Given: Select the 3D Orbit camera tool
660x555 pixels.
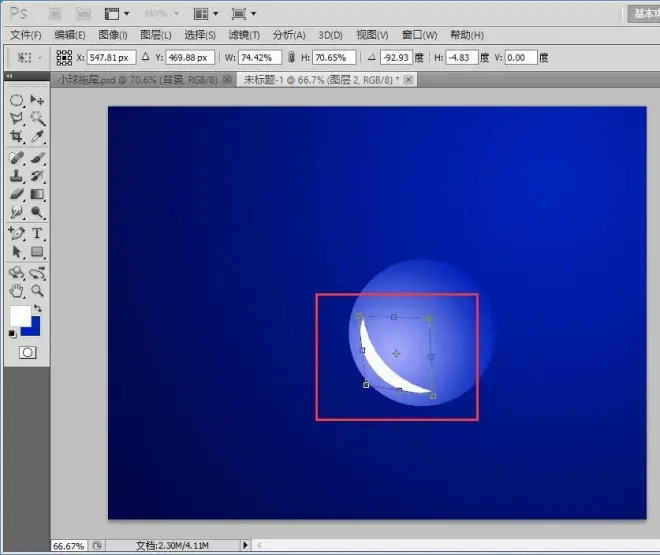Looking at the screenshot, I should coord(37,273).
